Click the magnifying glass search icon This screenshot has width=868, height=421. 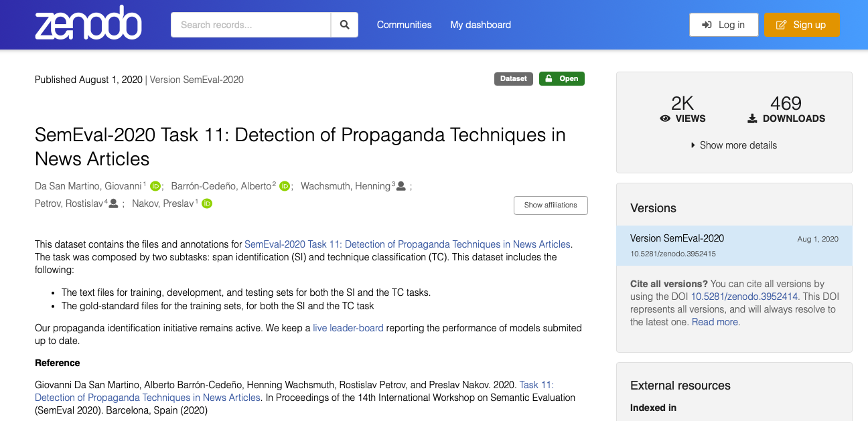point(344,25)
